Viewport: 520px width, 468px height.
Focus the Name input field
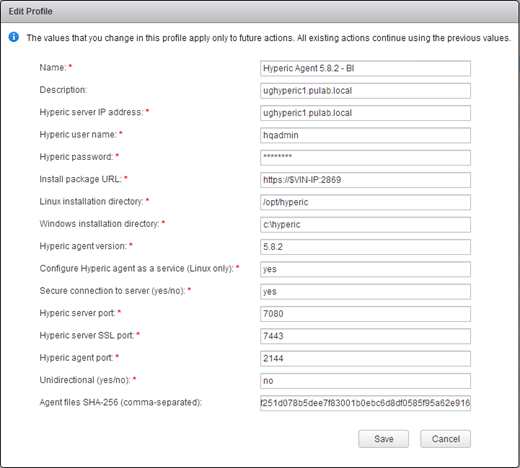point(365,68)
